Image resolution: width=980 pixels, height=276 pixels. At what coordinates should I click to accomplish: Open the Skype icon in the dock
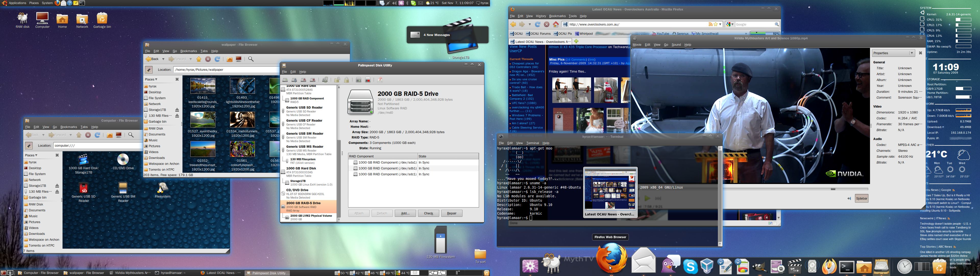click(x=690, y=267)
